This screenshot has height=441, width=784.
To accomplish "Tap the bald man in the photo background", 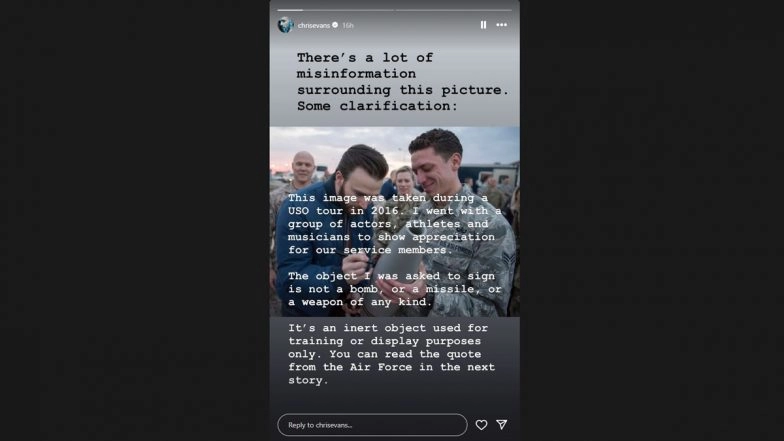I will (302, 168).
